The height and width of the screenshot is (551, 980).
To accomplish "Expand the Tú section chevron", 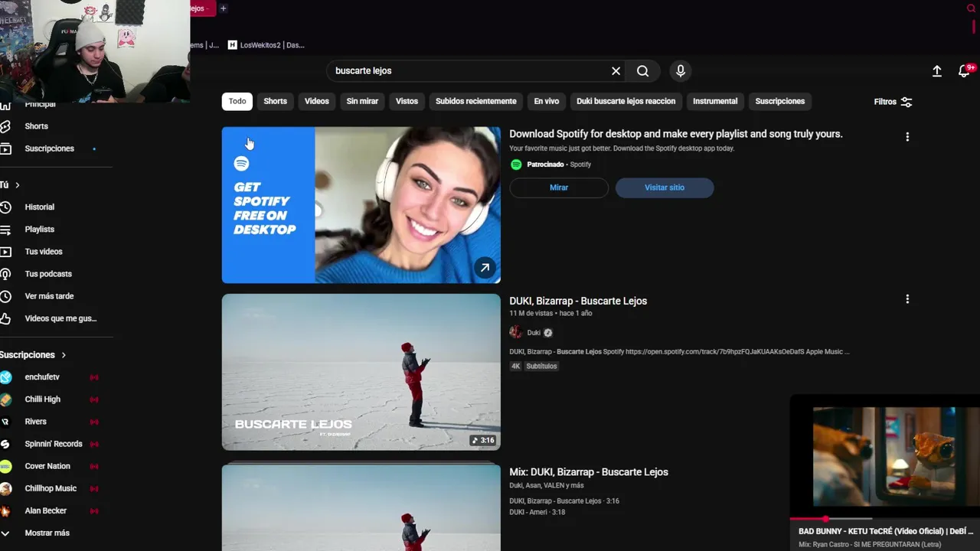I will click(x=17, y=185).
